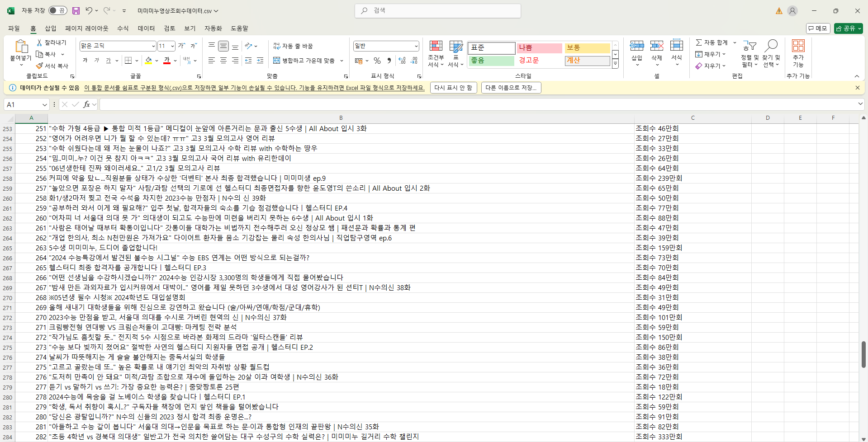Expand the number format dropdown (일반)
Image resolution: width=868 pixels, height=442 pixels.
coord(416,46)
